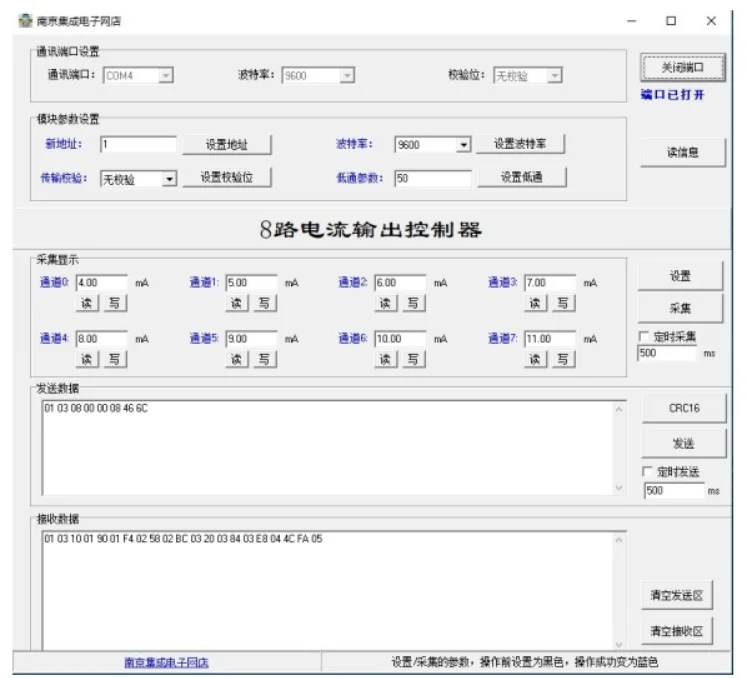Click the 低通参数 input field showing 50
The width and height of the screenshot is (748, 678).
(433, 178)
